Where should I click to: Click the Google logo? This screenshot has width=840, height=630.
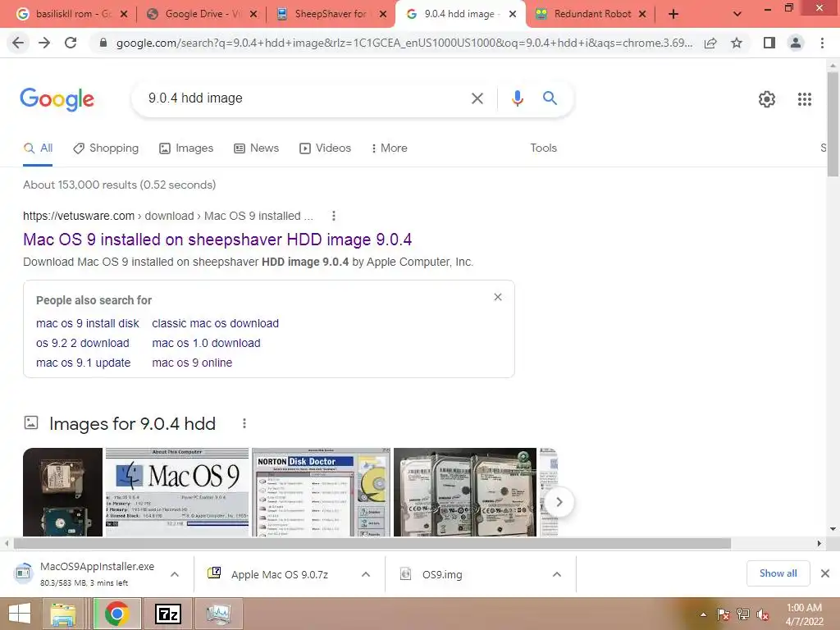point(57,99)
